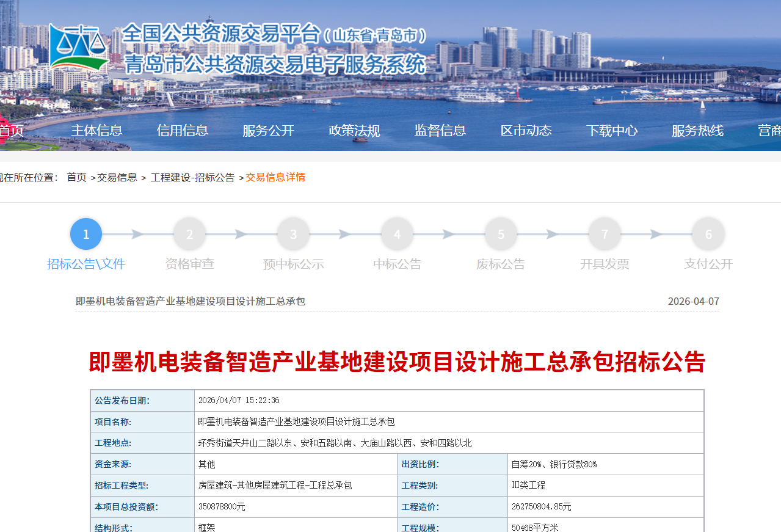Viewport: 781px width, 532px height.
Task: Click the address value starting with 环秀街道
Action: tap(335, 443)
